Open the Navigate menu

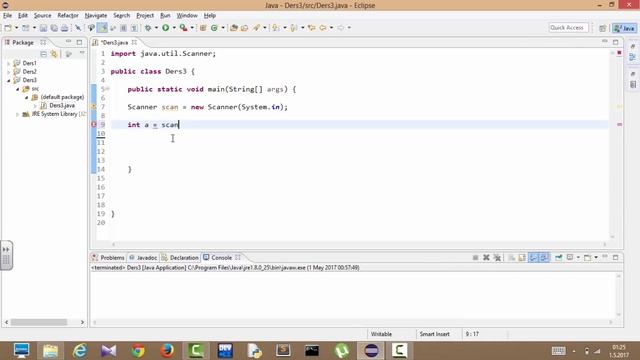(x=96, y=16)
